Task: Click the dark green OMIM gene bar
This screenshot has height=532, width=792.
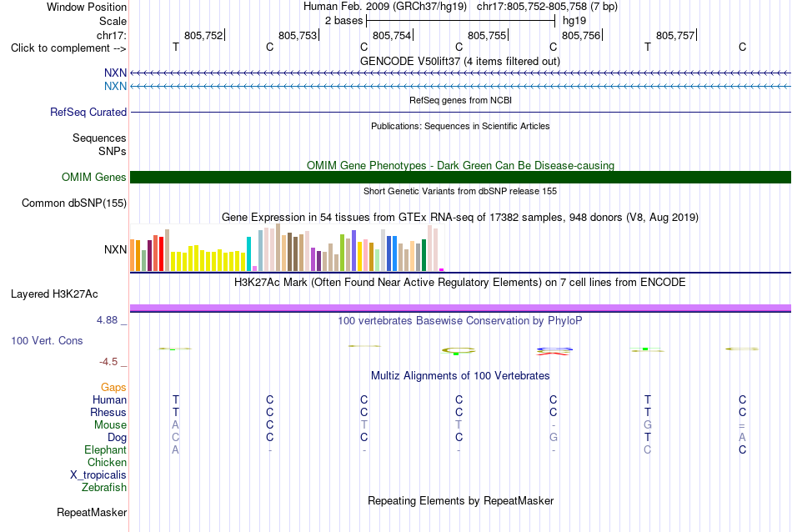Action: 461,177
